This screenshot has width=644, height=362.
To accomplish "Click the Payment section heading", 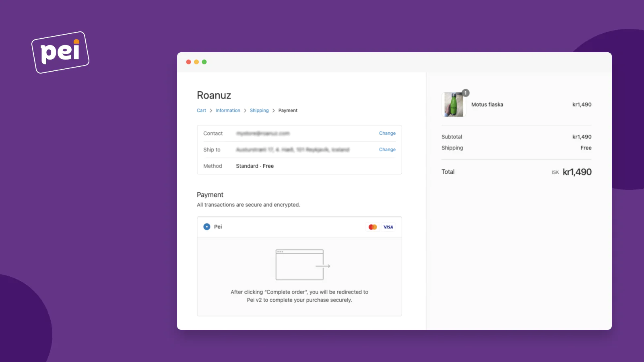I will 210,195.
